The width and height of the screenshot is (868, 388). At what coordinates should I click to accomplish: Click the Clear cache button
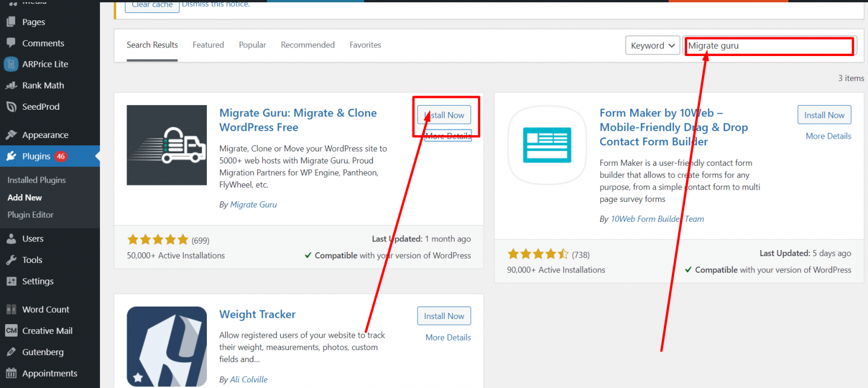click(151, 5)
